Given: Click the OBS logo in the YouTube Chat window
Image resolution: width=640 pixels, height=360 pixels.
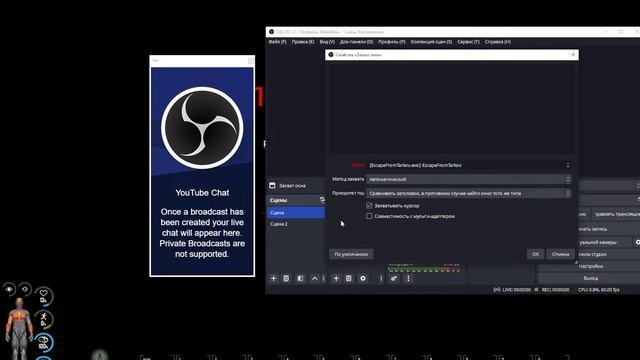Looking at the screenshot, I should click(x=202, y=128).
